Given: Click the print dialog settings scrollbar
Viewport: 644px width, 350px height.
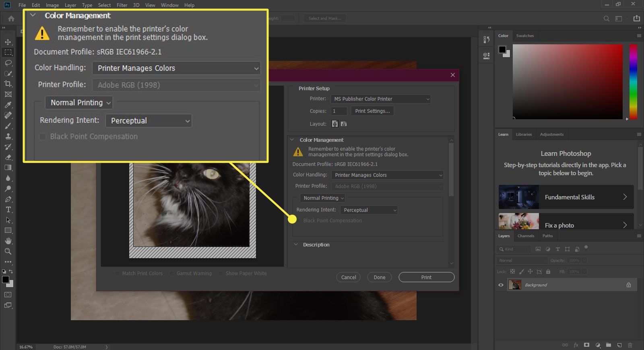Looking at the screenshot, I should [x=451, y=169].
